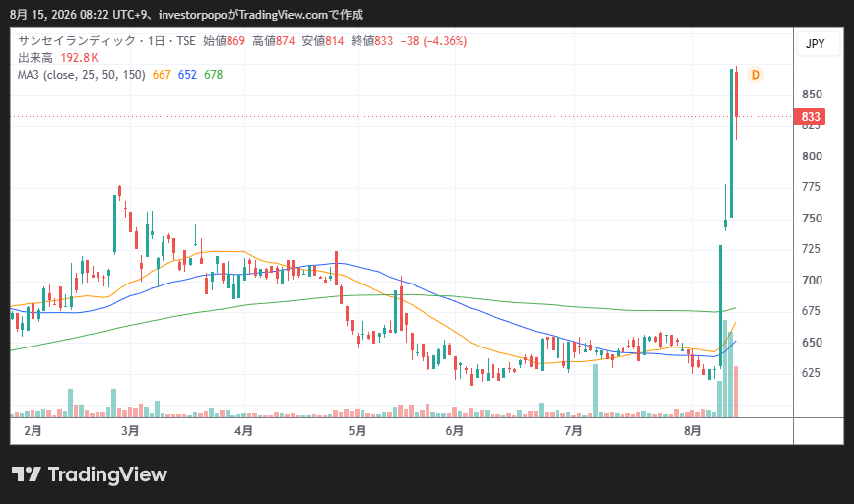Viewport: 854px width, 504px height.
Task: Click the red 833 price label
Action: 810,116
